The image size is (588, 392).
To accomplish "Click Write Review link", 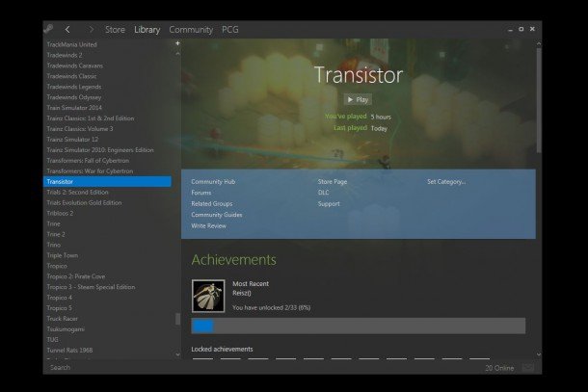I will (208, 226).
